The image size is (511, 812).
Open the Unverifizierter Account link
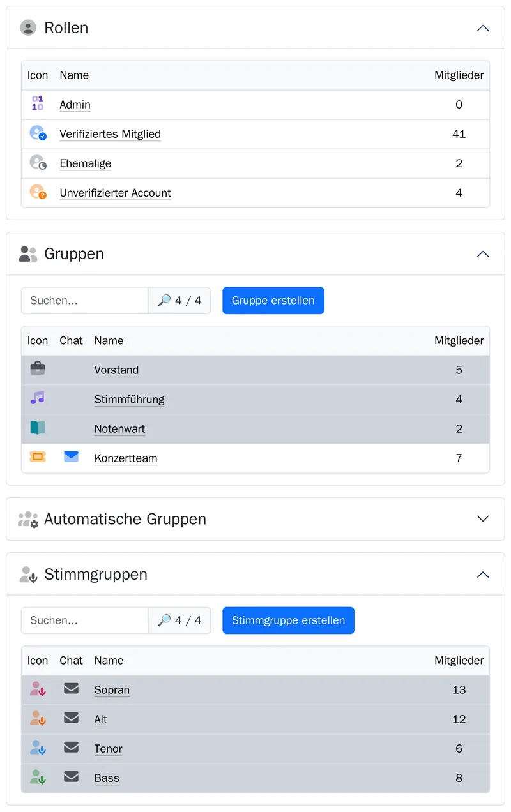point(115,193)
